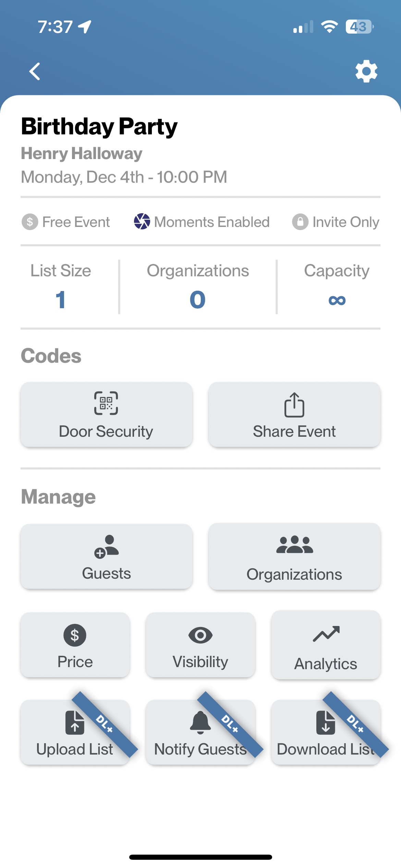The width and height of the screenshot is (401, 868).
Task: Tap the Price dollar icon
Action: [75, 635]
